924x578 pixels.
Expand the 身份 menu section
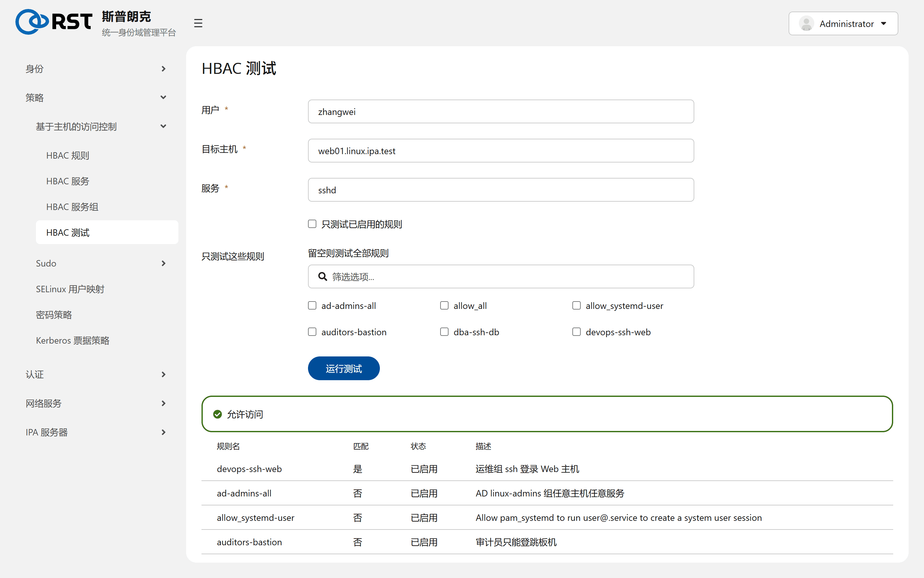click(96, 69)
